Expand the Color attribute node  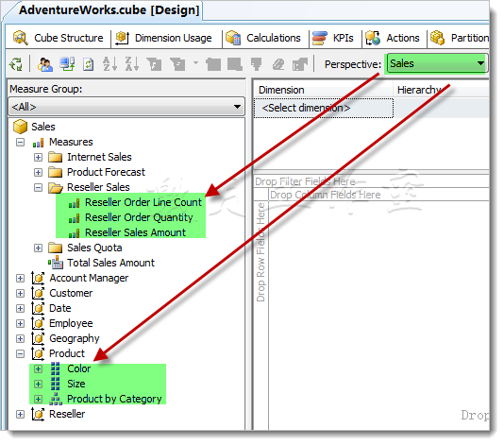[38, 368]
